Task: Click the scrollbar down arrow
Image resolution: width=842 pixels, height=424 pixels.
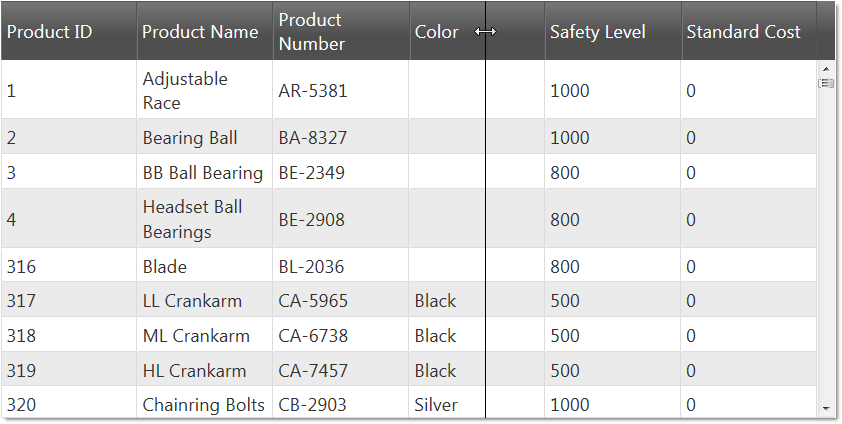Action: (825, 408)
